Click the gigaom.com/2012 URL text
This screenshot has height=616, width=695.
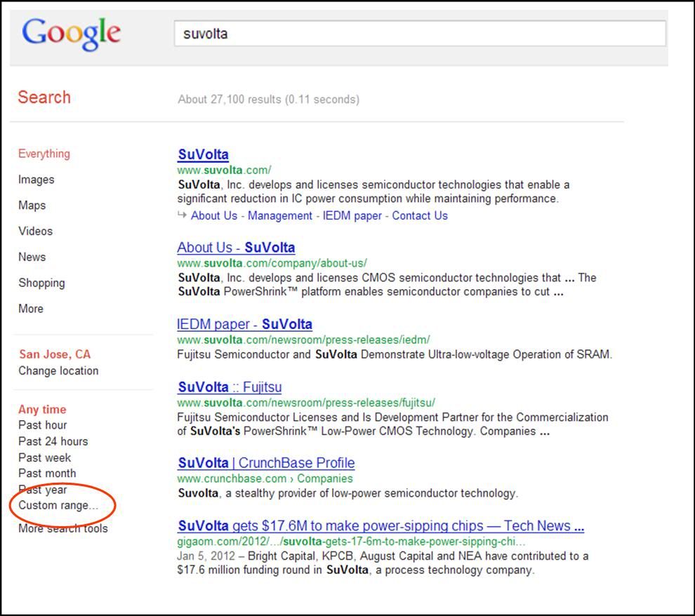[351, 542]
